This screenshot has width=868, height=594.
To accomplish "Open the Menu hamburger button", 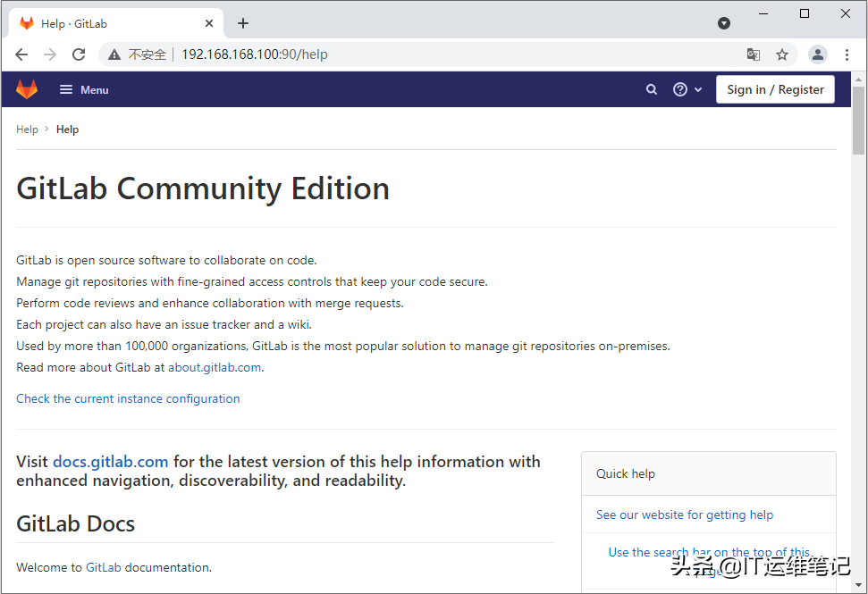I will (84, 89).
